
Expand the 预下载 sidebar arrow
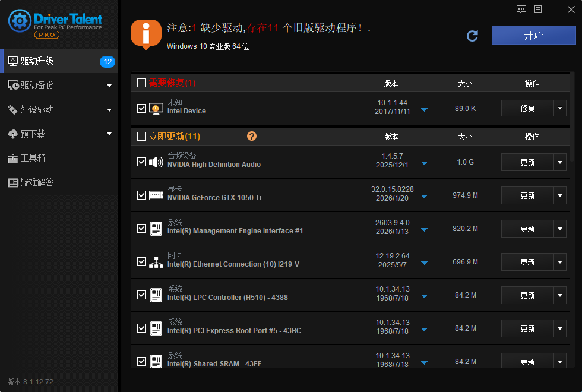pos(109,134)
